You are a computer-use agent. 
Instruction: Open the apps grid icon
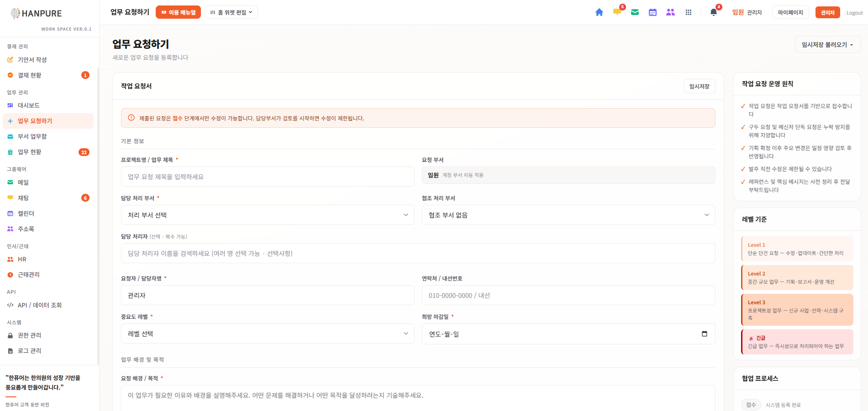click(x=689, y=12)
